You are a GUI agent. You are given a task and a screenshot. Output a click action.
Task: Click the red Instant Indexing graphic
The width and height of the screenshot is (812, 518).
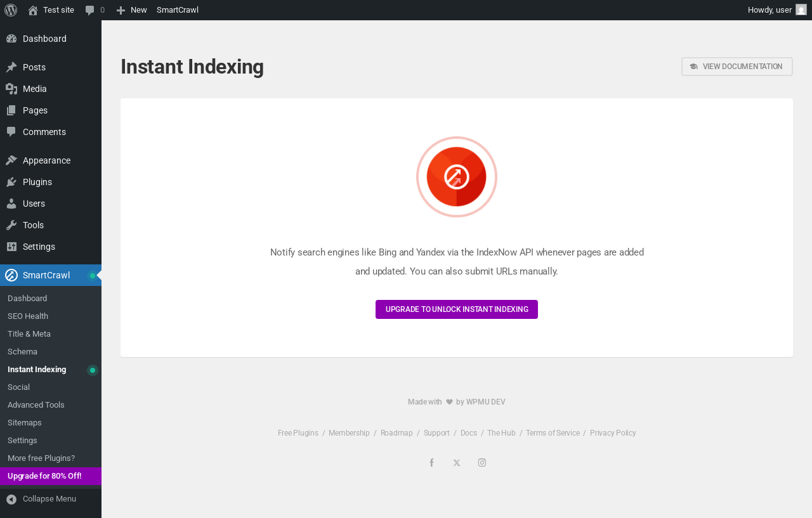(457, 177)
